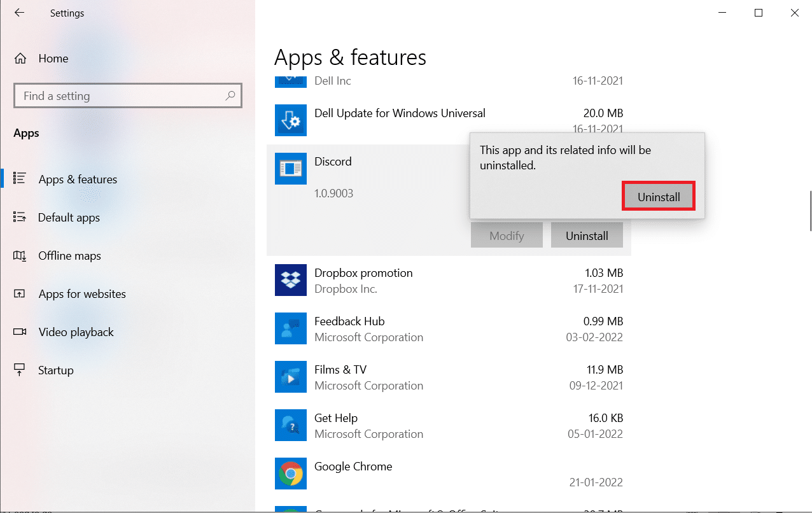Click the 0.99 MB size value

click(604, 321)
